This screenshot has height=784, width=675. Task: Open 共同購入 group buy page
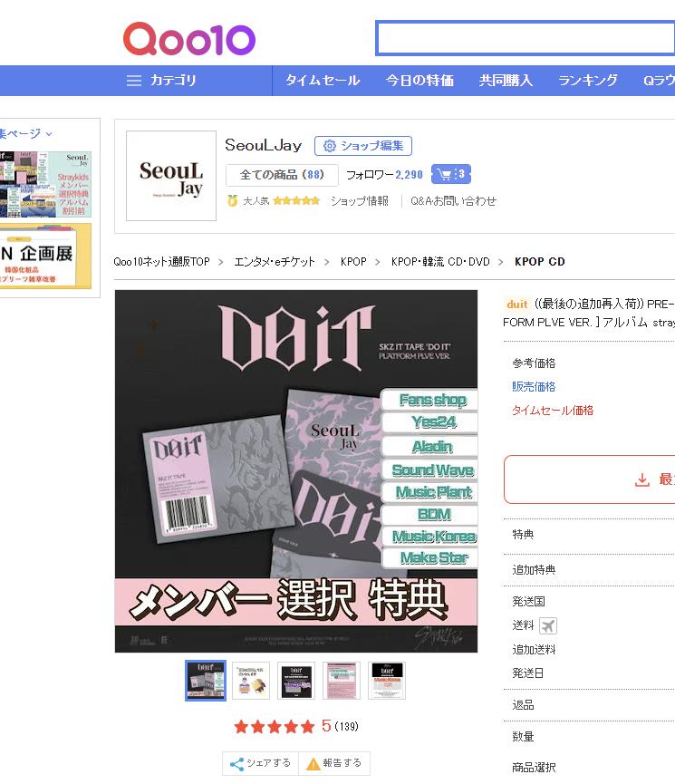506,81
